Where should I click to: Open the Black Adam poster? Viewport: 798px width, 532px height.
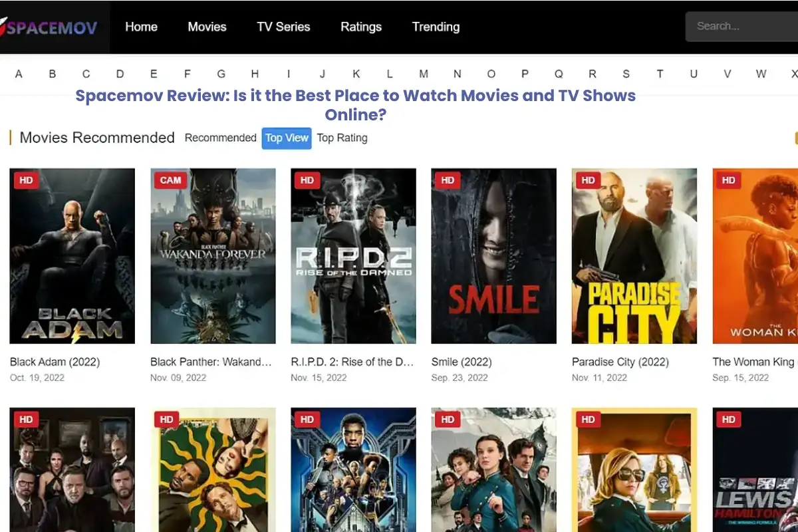pos(72,256)
